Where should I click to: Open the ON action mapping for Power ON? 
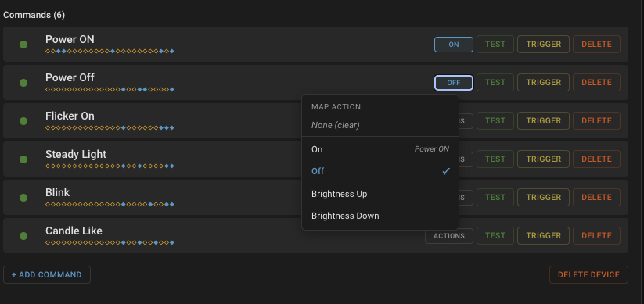pyautogui.click(x=454, y=45)
